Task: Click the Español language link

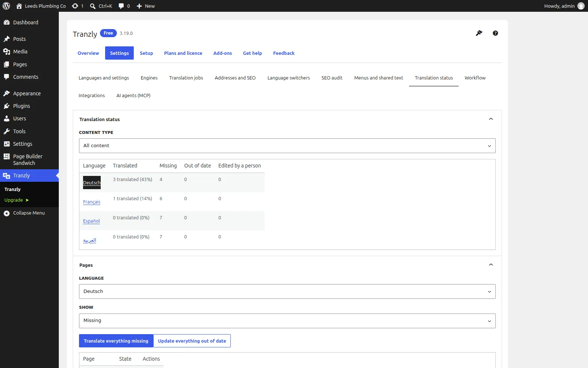Action: click(x=92, y=221)
